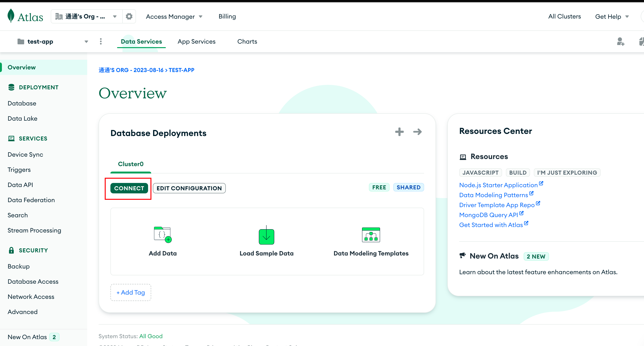Open Get Started with Atlas link

[x=491, y=225]
